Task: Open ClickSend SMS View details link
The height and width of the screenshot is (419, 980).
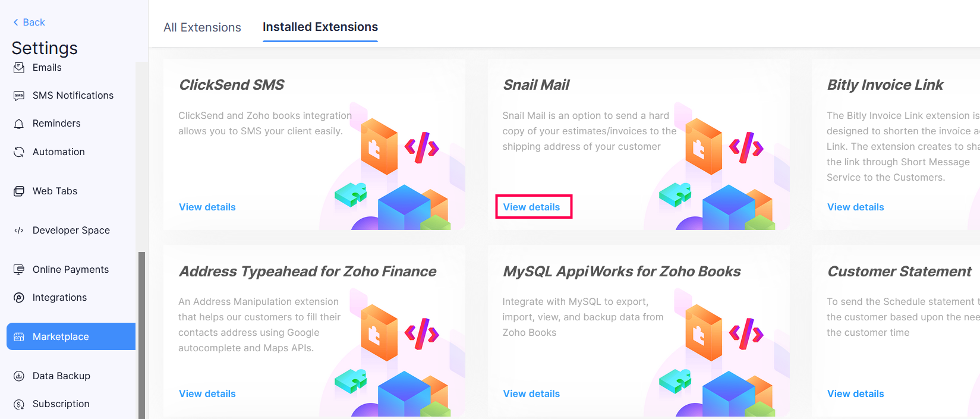Action: click(207, 206)
